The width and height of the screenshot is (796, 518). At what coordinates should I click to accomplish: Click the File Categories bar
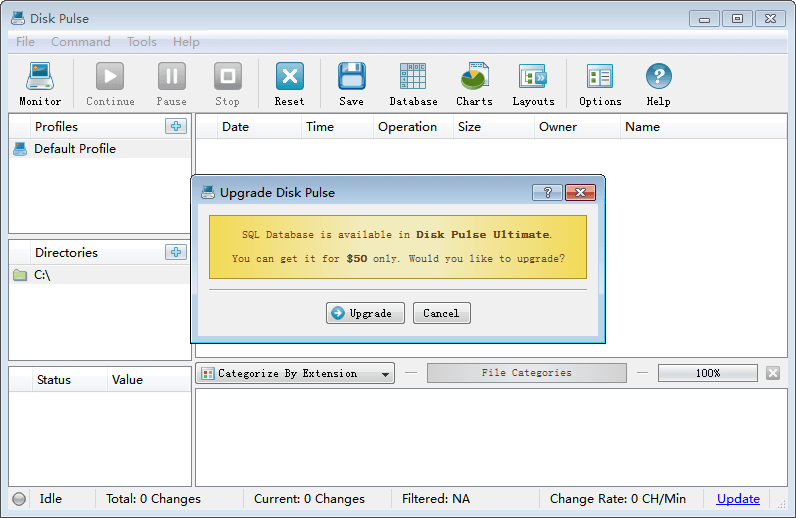pyautogui.click(x=526, y=373)
